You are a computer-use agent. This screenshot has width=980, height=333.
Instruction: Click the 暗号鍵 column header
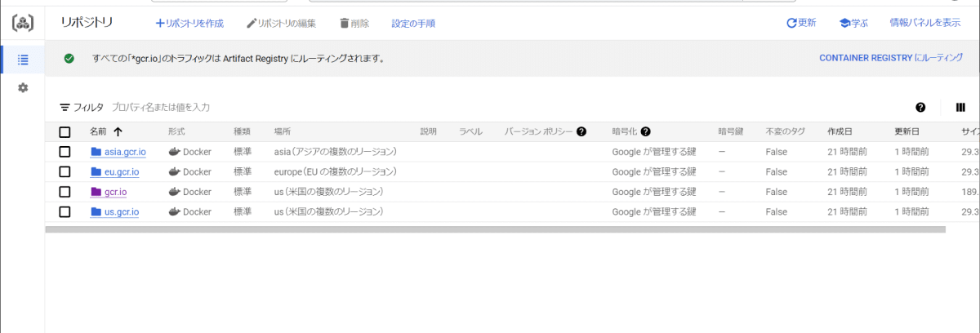[731, 131]
